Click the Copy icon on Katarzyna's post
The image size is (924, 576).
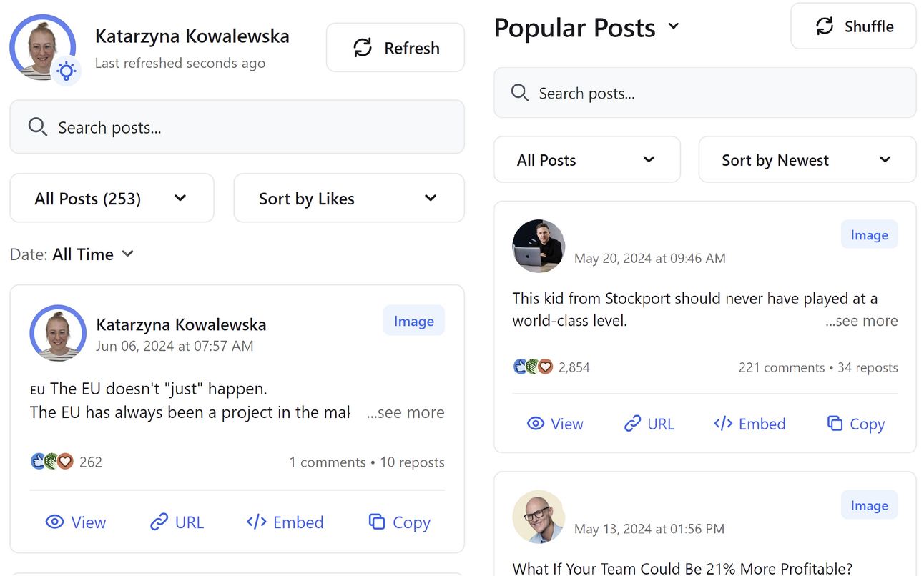pyautogui.click(x=377, y=522)
